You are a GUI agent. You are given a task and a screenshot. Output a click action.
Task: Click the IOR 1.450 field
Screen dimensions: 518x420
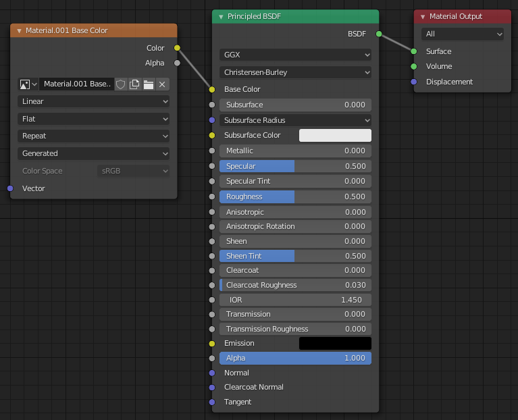tap(295, 300)
